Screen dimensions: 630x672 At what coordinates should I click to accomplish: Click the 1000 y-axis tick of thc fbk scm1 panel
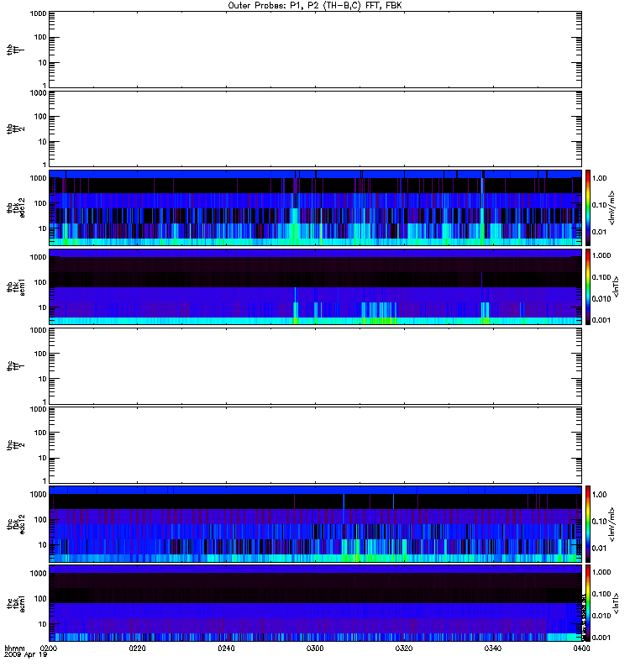(x=38, y=574)
